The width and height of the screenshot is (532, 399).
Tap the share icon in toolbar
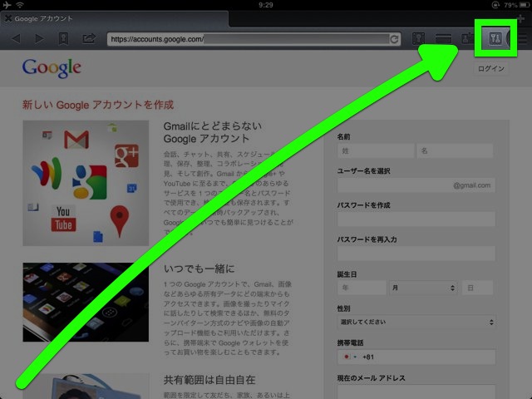click(x=89, y=38)
